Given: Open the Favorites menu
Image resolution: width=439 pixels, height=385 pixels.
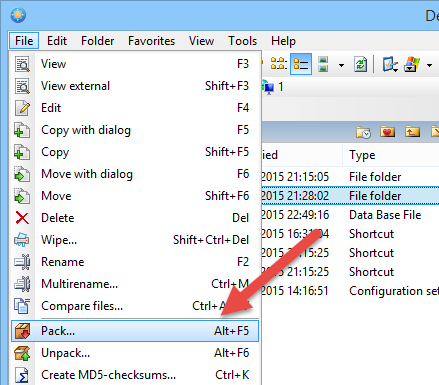Looking at the screenshot, I should coord(151,41).
